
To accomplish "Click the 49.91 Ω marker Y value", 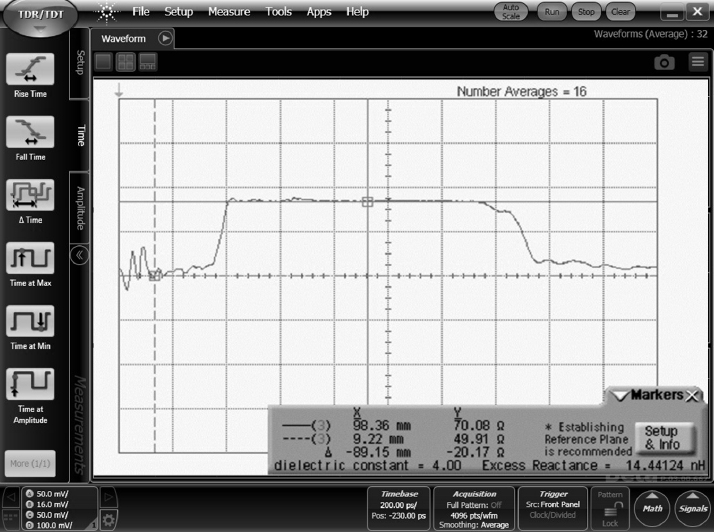I will click(x=479, y=439).
